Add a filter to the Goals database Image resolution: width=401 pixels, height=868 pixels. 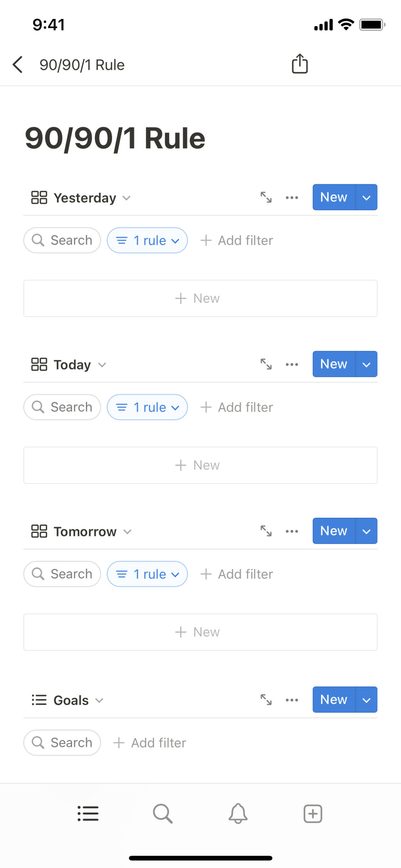tap(150, 743)
